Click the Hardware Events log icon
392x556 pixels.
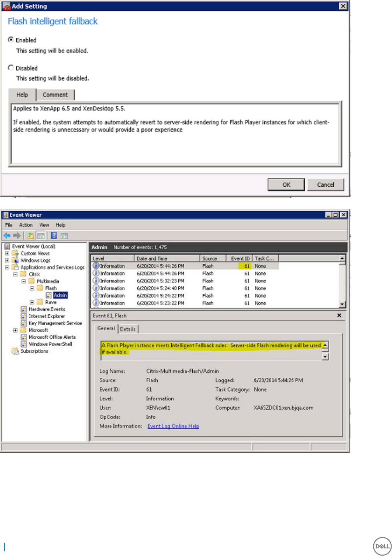pyautogui.click(x=24, y=309)
